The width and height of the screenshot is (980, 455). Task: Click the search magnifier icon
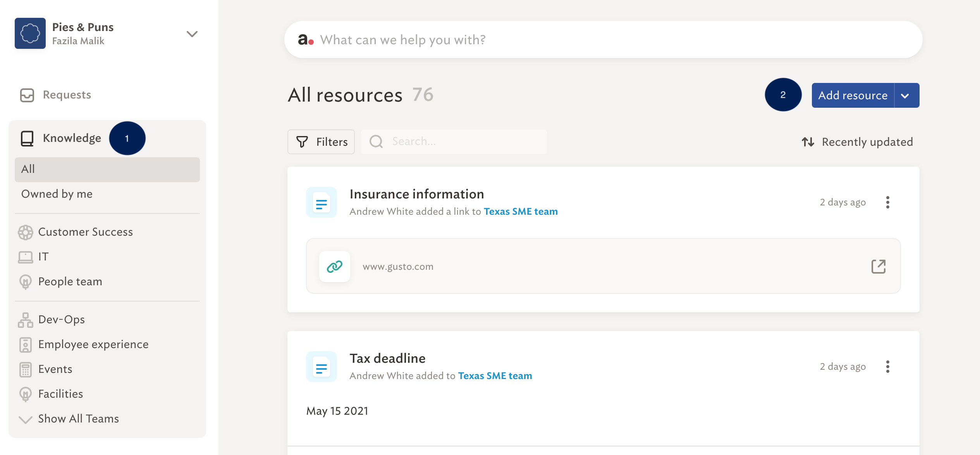tap(376, 141)
